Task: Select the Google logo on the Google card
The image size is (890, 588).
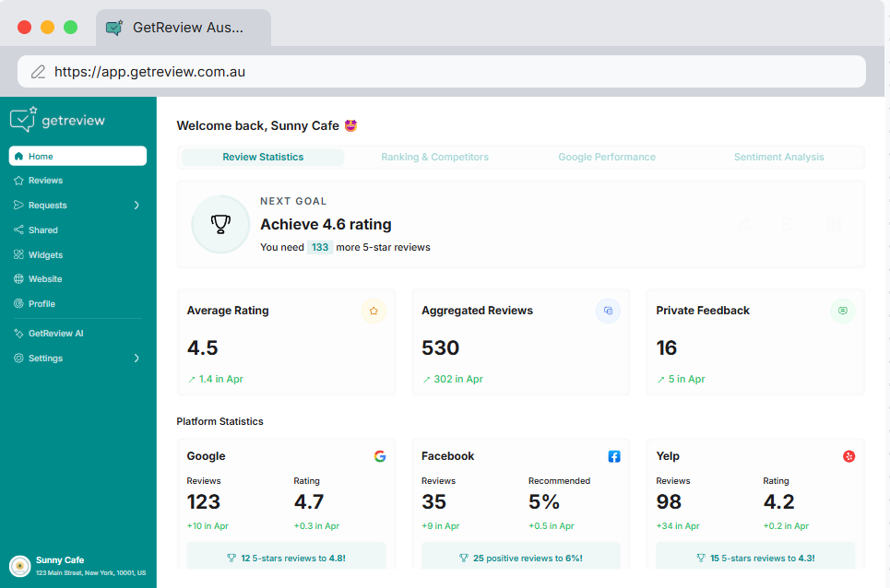Action: pos(380,455)
